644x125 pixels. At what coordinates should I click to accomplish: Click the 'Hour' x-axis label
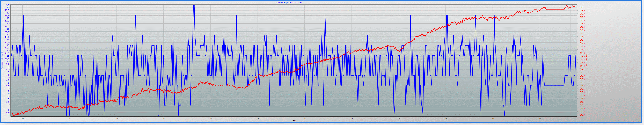294,121
